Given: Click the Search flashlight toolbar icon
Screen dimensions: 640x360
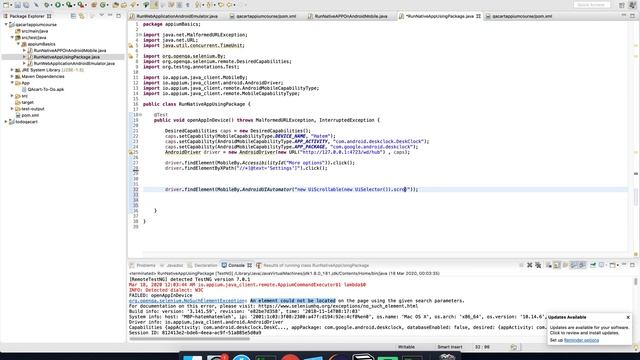Looking at the screenshot, I should pos(133,5).
